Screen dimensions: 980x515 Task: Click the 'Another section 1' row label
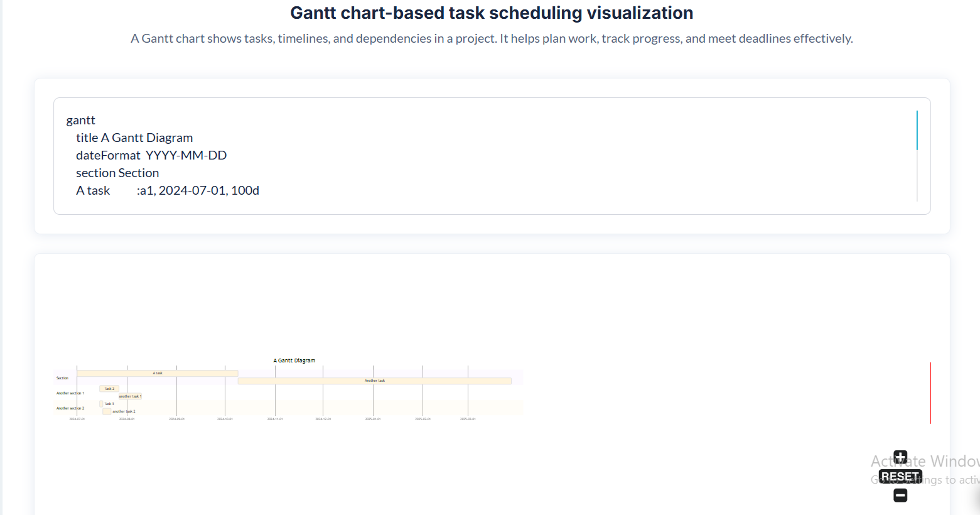(70, 393)
